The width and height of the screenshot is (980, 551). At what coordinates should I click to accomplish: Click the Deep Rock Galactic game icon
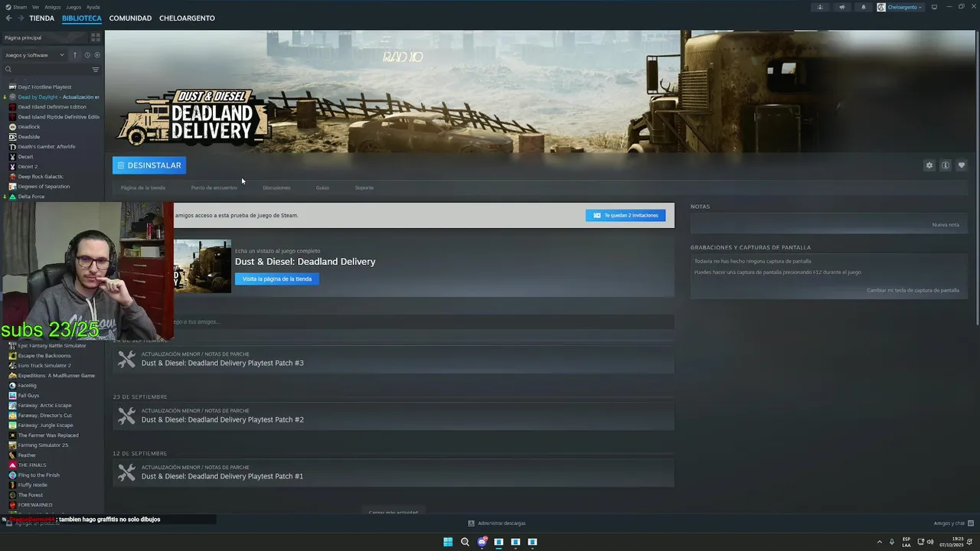click(12, 177)
